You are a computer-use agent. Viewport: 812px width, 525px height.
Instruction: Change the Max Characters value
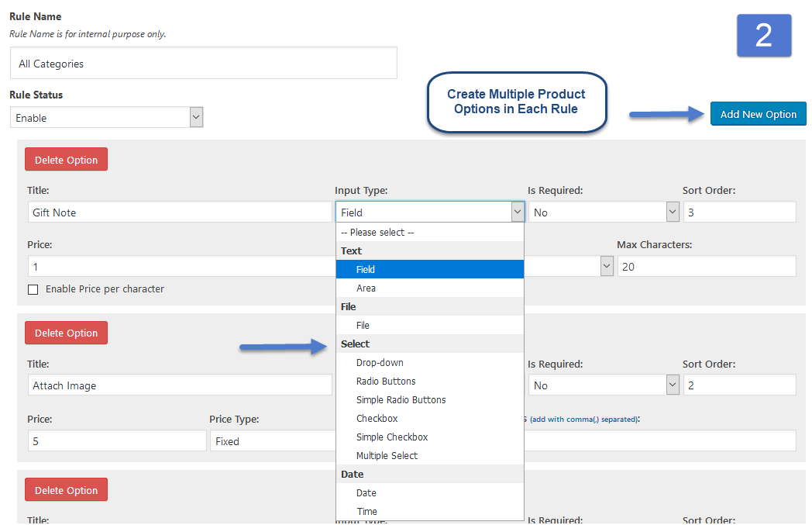[x=706, y=266]
